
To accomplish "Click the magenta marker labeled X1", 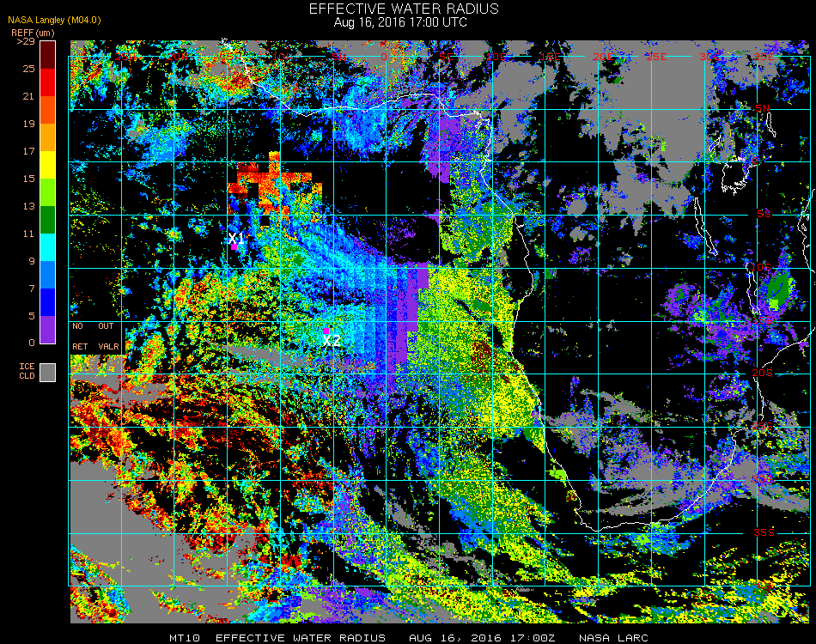I will pos(234,247).
